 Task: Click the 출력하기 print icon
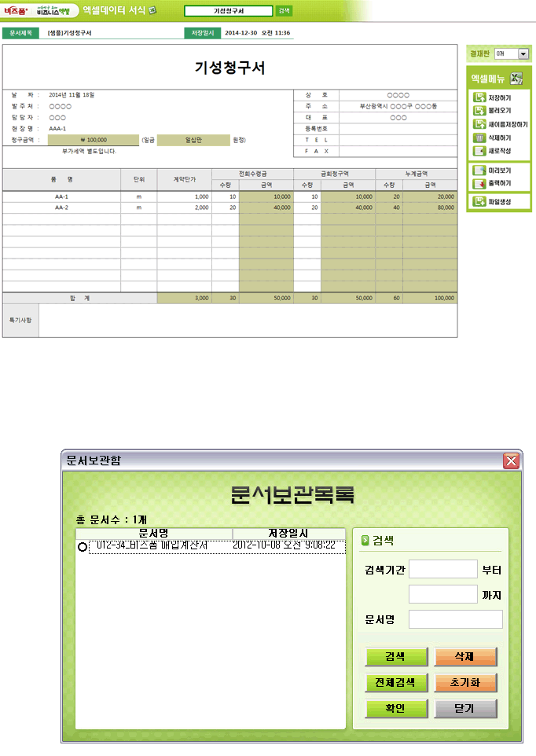(479, 183)
